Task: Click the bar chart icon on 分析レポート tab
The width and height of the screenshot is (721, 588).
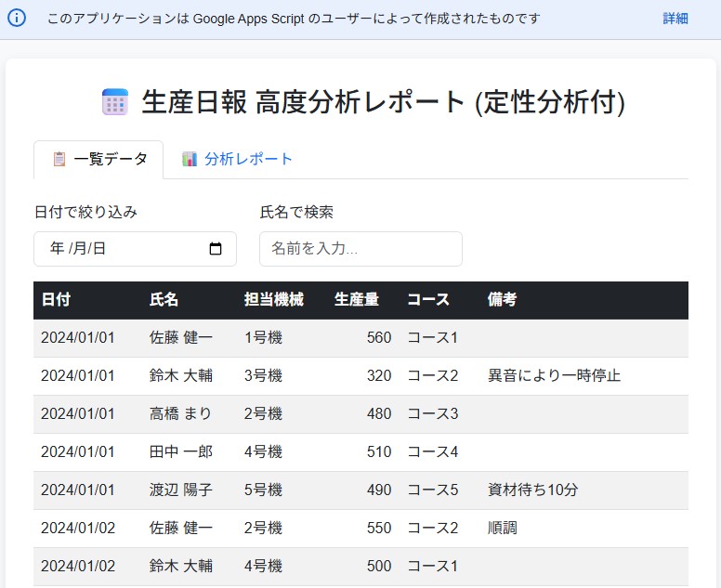Action: [190, 159]
